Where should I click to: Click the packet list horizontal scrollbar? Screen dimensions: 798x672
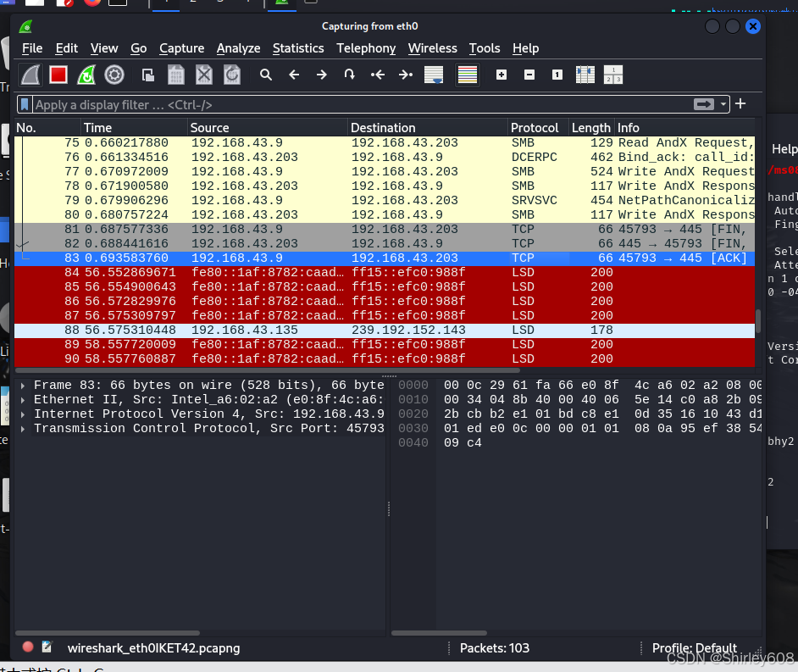click(x=267, y=370)
